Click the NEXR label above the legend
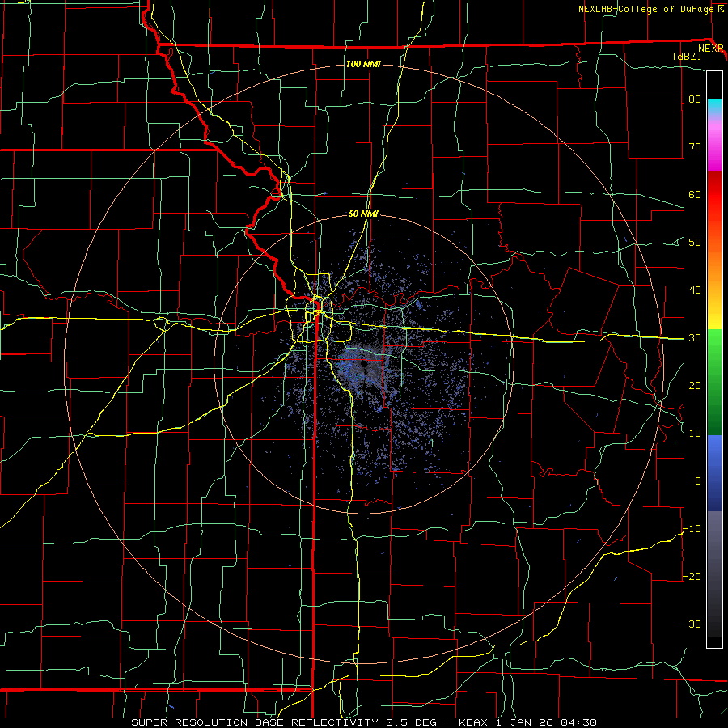This screenshot has width=728, height=728. coord(710,49)
